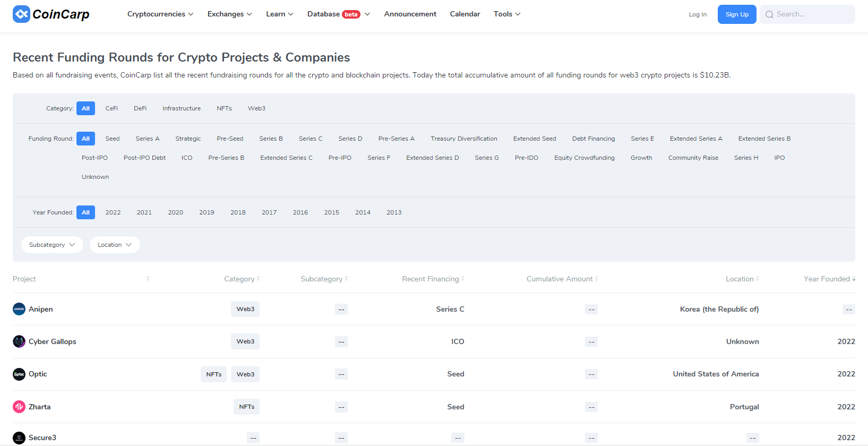Sort by Year Founded column arrows
Image resolution: width=868 pixels, height=446 pixels.
[854, 279]
